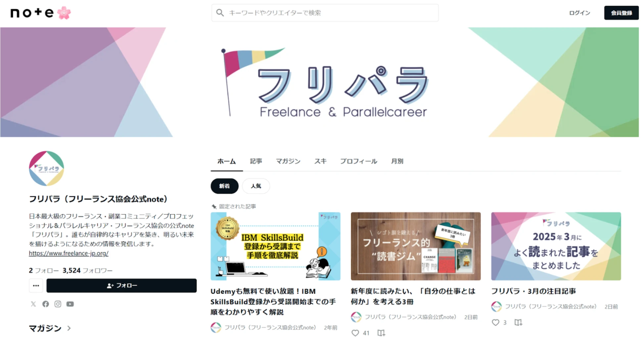Select the 人気 filter pill
This screenshot has width=644, height=337.
click(256, 186)
